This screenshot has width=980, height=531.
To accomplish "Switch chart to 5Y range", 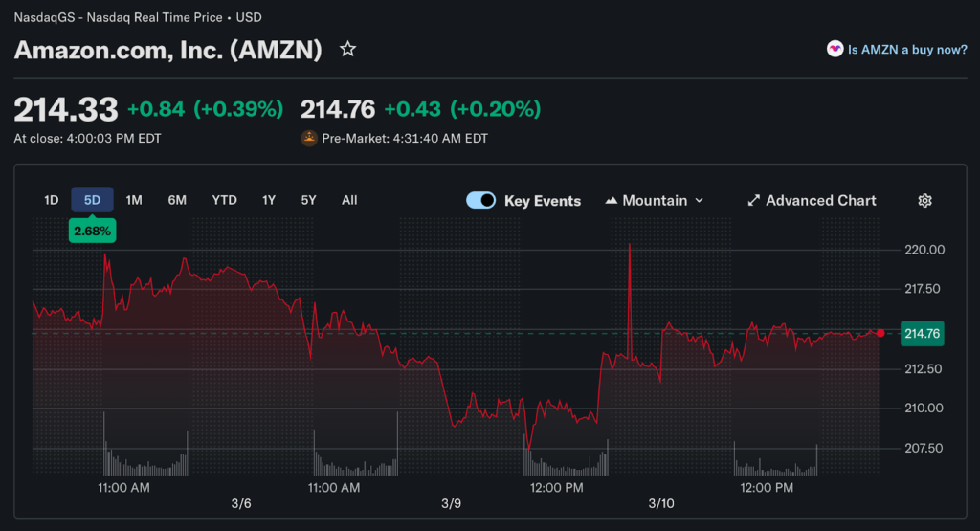I will [308, 200].
